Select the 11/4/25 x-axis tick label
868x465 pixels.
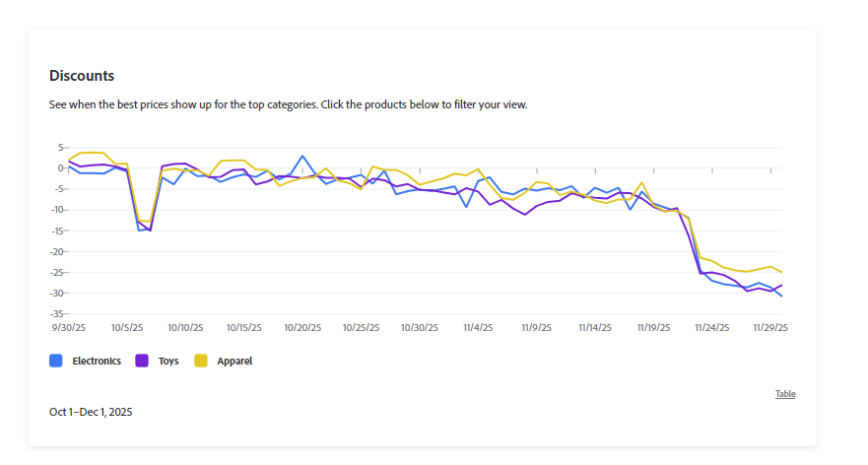[478, 328]
